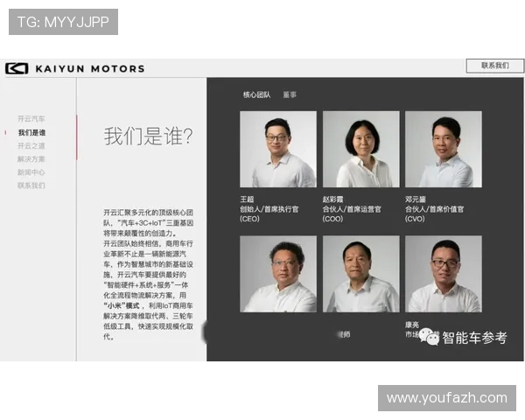Click the name 赵彩霞
The width and height of the screenshot is (525, 420).
pos(332,199)
